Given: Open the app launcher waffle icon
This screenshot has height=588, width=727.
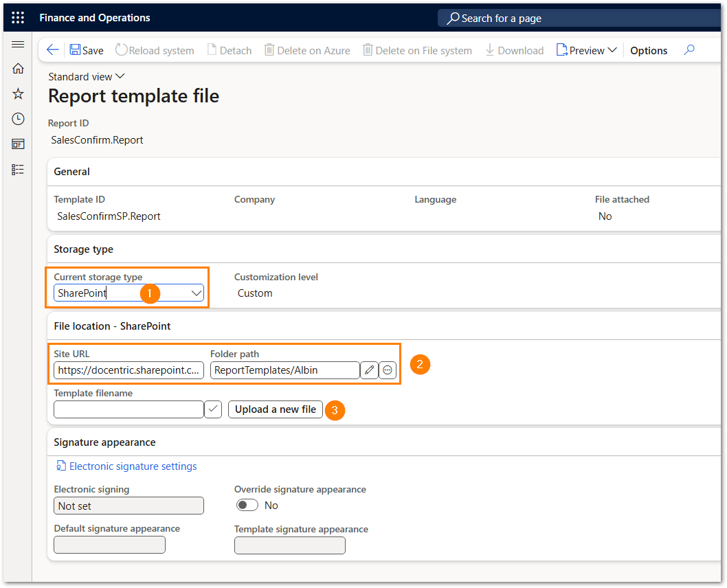Looking at the screenshot, I should tap(18, 18).
